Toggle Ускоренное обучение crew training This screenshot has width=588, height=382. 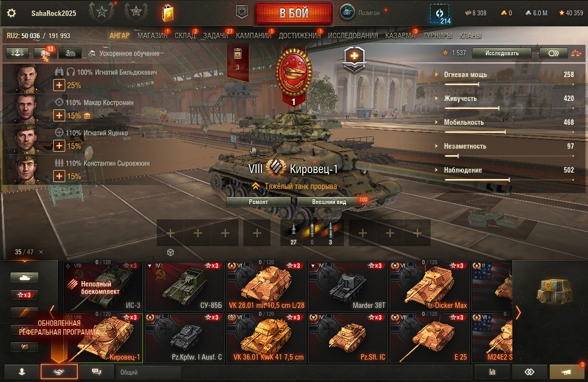point(124,54)
